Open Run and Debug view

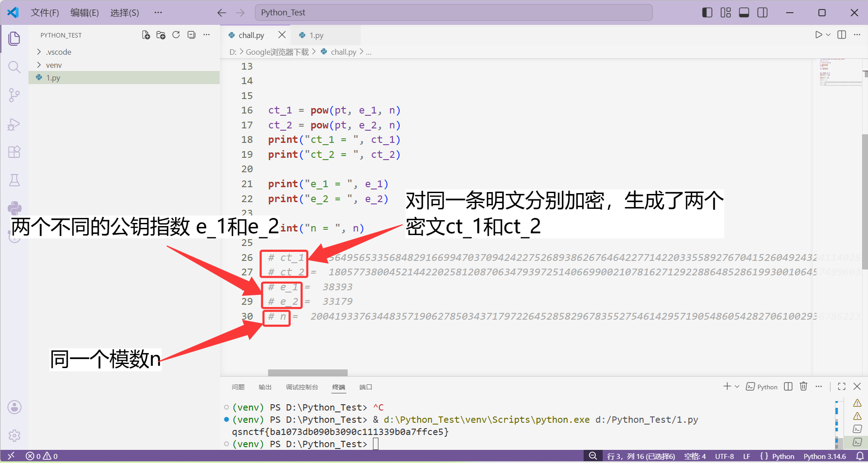click(14, 124)
